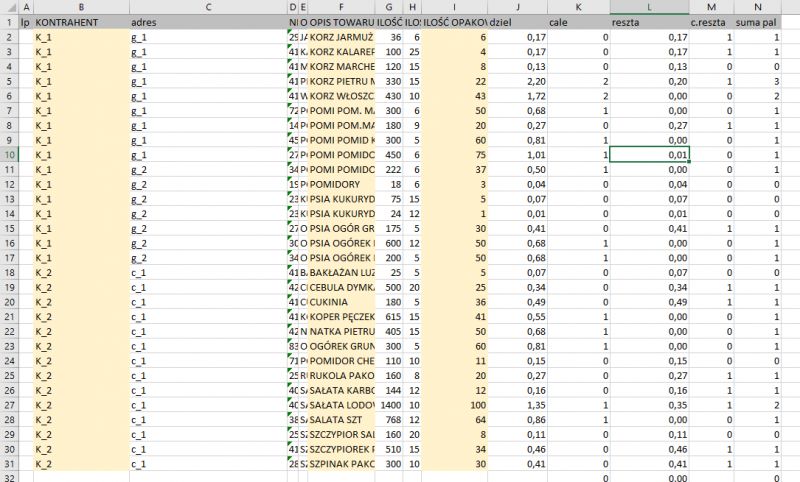
Task: Click dziel value 1,35
Action: 517,405
